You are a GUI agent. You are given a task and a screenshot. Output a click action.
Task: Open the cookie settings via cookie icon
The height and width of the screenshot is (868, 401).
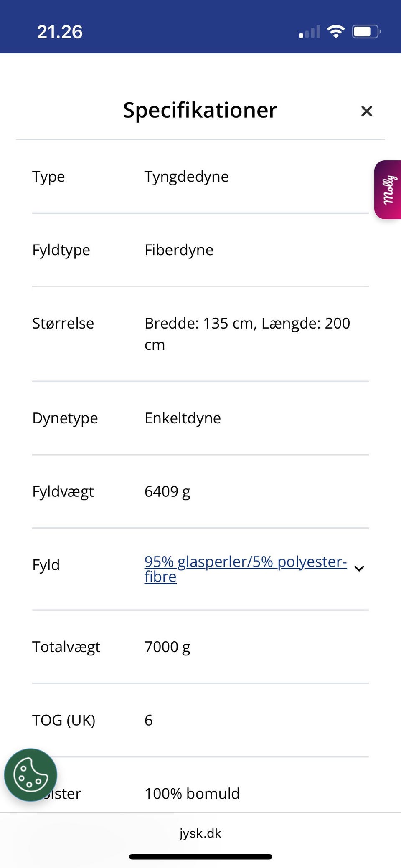click(30, 774)
